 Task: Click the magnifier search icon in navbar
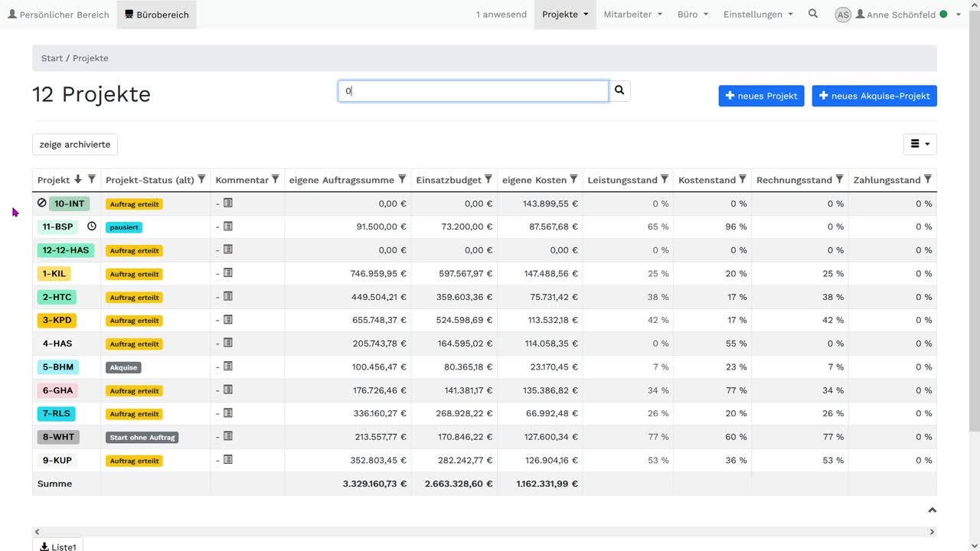pyautogui.click(x=813, y=14)
